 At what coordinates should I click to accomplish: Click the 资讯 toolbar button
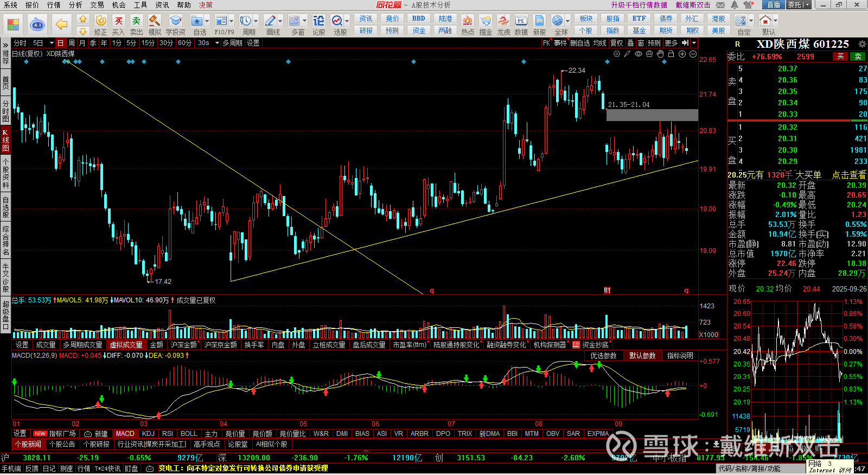(x=366, y=18)
